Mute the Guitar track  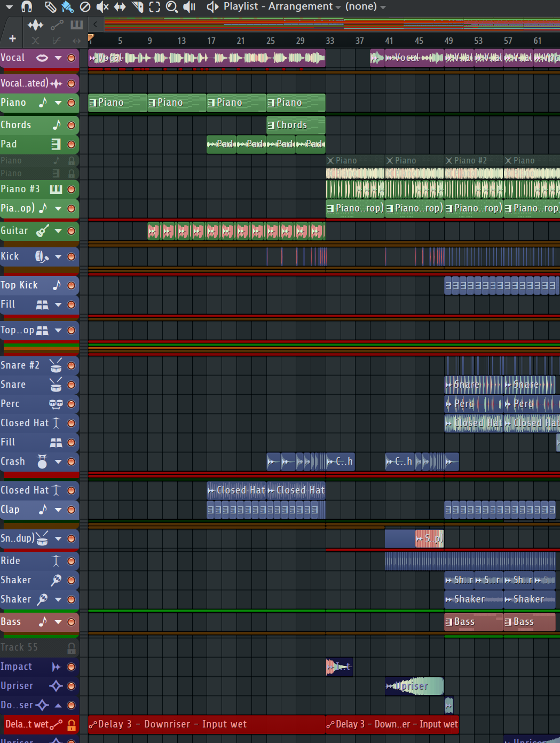click(x=71, y=231)
